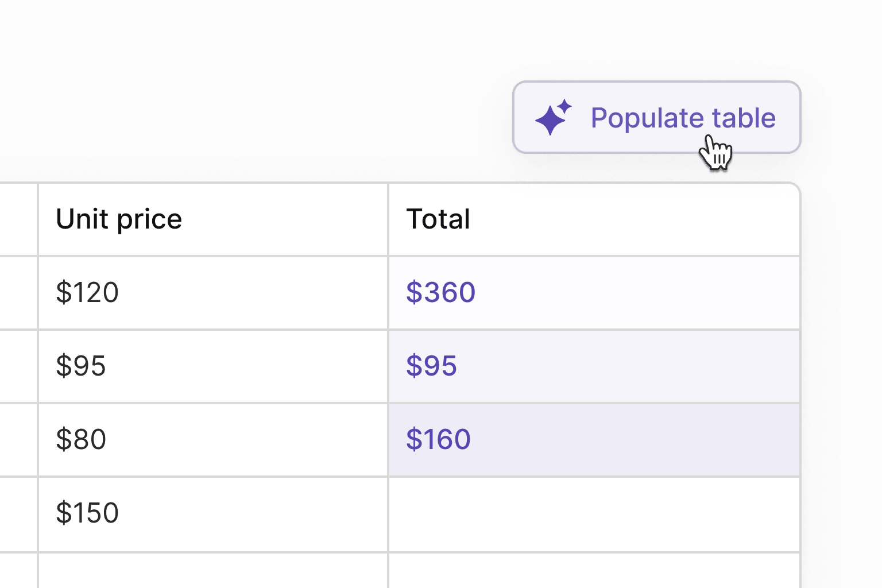The width and height of the screenshot is (882, 588).
Task: Click the Populate table button
Action: click(x=657, y=118)
